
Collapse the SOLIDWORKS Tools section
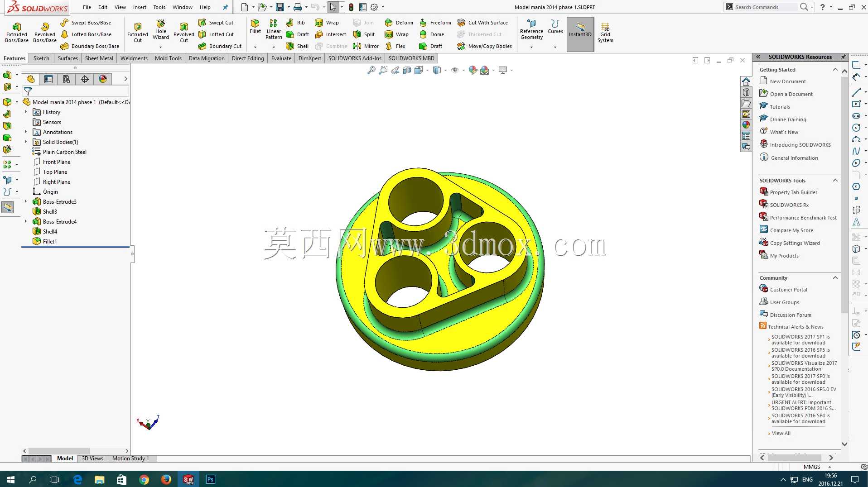pyautogui.click(x=835, y=180)
